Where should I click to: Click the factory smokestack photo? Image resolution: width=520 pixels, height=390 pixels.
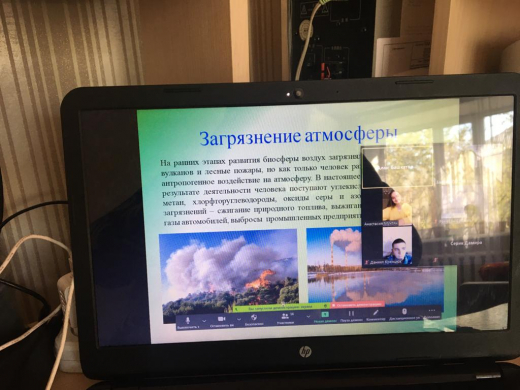pos(375,267)
